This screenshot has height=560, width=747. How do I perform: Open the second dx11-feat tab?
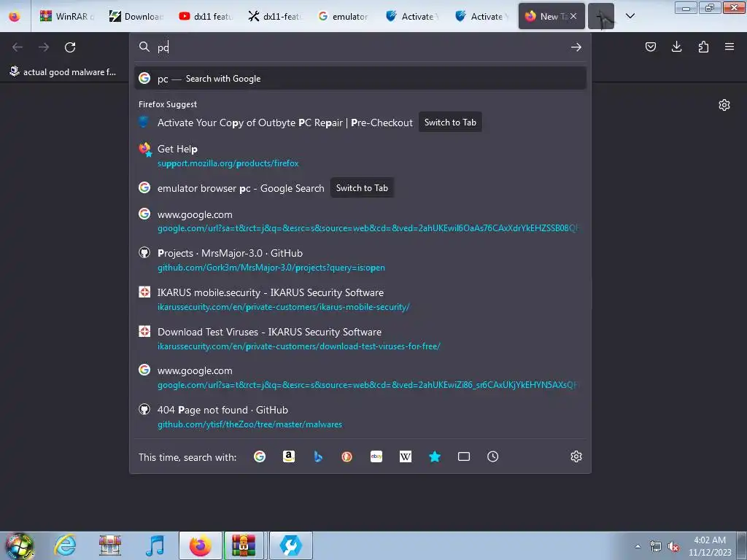pyautogui.click(x=275, y=16)
